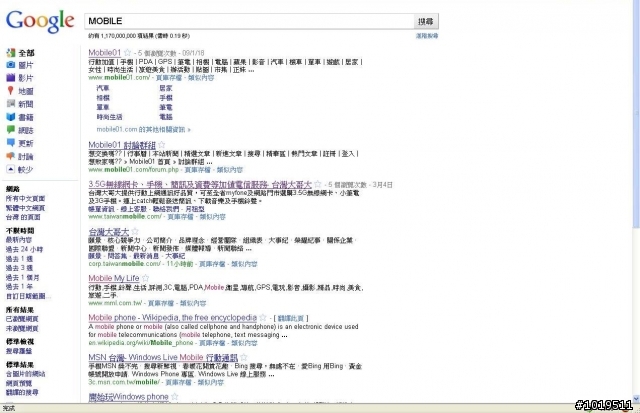The image size is (640, 413).
Task: Star the 3.5G無線網卡 台灣大哥大 result
Action: tap(318, 184)
